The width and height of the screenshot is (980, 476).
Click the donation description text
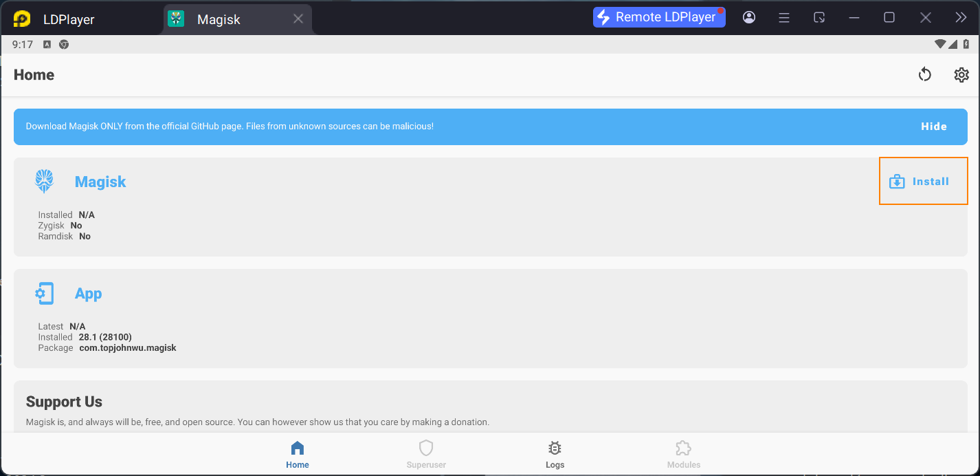coord(258,422)
